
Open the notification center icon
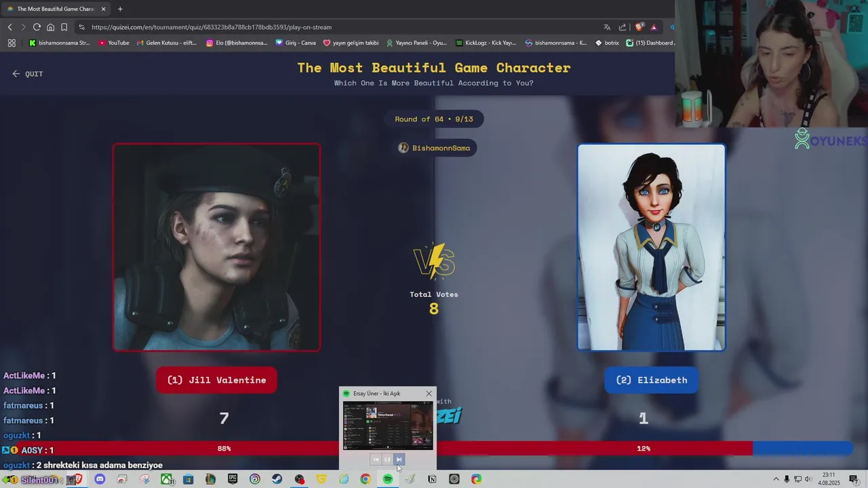click(x=854, y=479)
